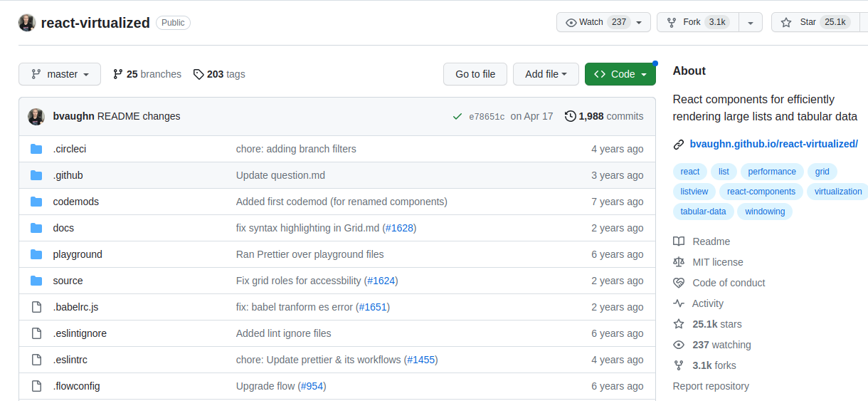The height and width of the screenshot is (401, 868).
Task: Click the .eslintrc file icon
Action: (x=37, y=360)
